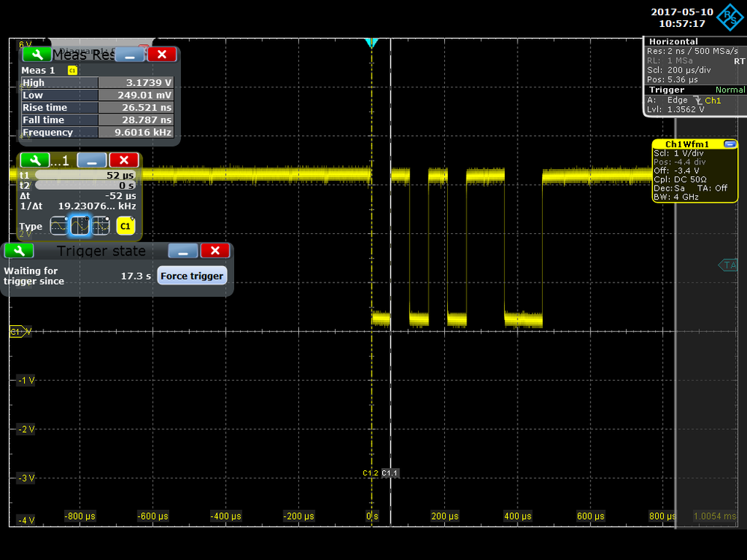Click the 1/Δt 19.23076 kHz readout
This screenshot has height=560, width=747.
tap(78, 206)
